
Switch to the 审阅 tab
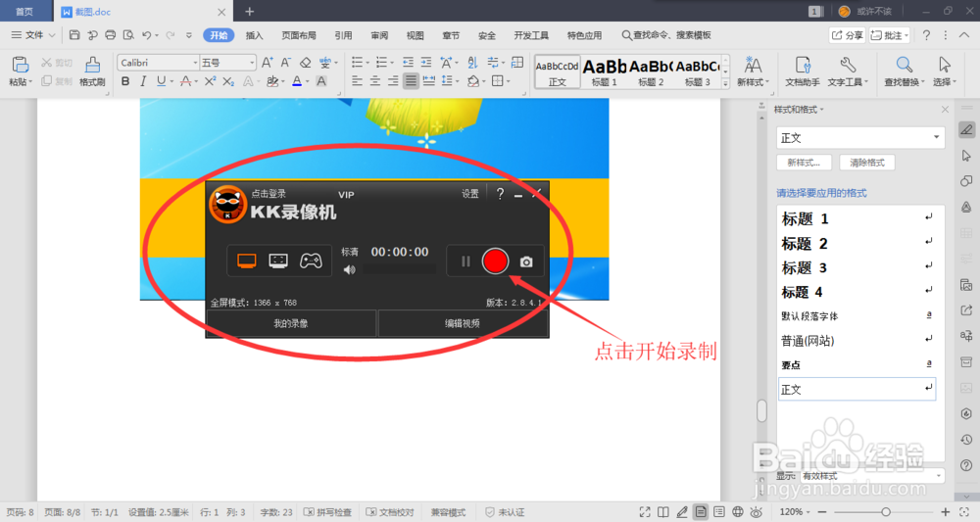click(x=379, y=35)
